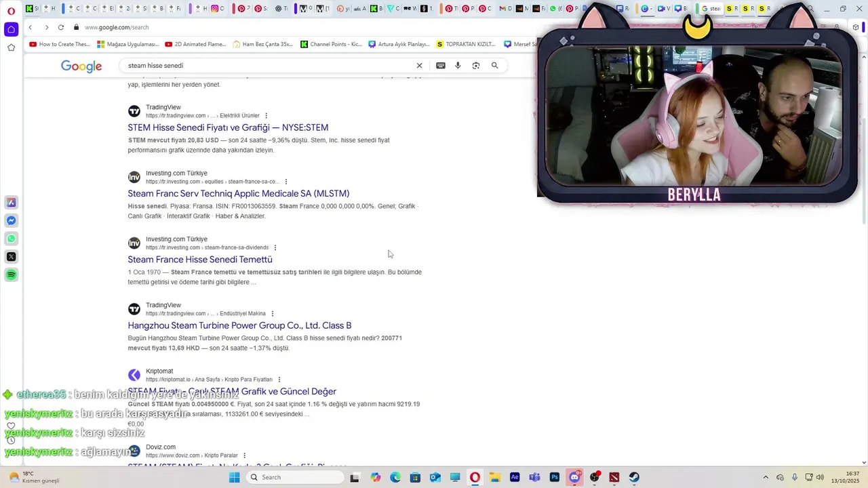This screenshot has height=488, width=868.
Task: Open the Opera sidebar bookmarks star
Action: pyautogui.click(x=11, y=47)
